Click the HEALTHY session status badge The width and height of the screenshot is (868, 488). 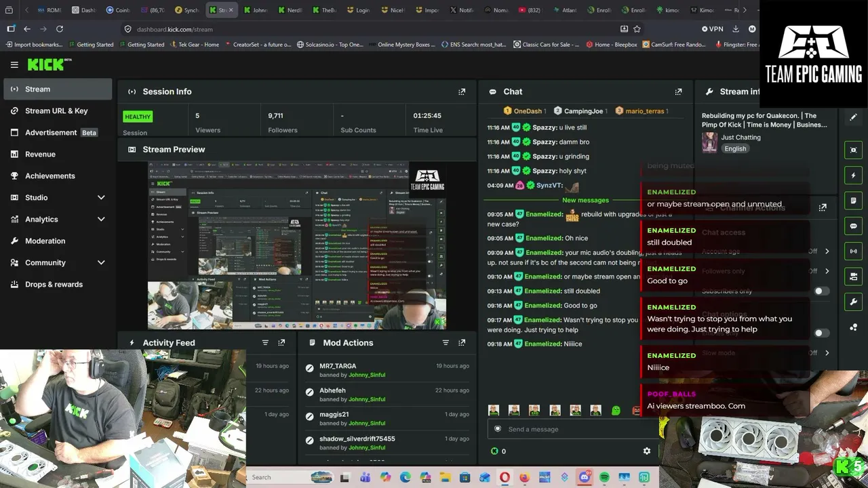point(138,117)
